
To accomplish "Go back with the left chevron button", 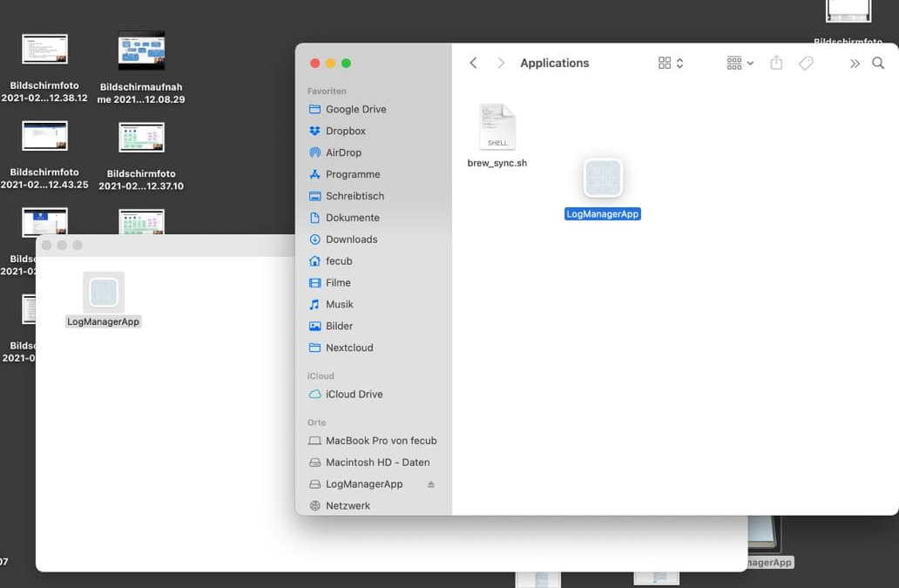I will pos(473,63).
